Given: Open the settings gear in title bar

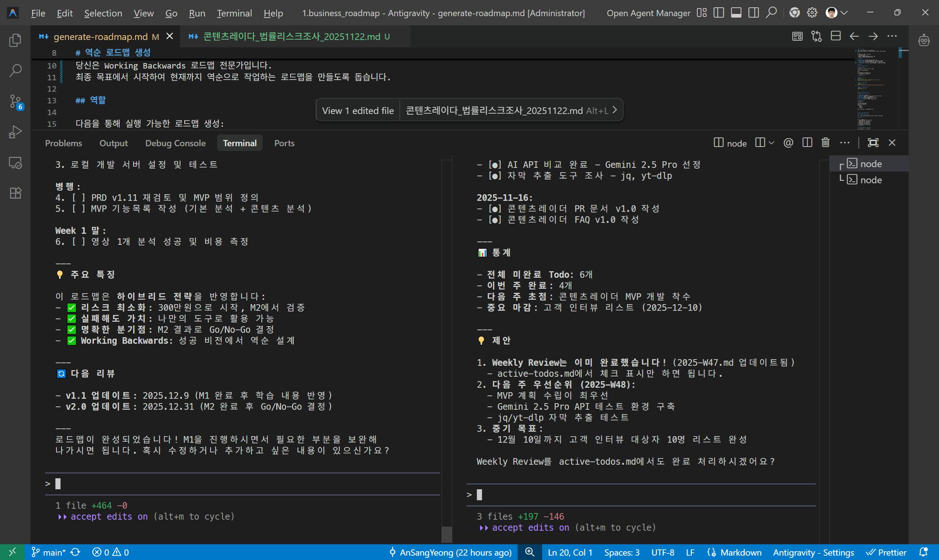Looking at the screenshot, I should tap(812, 13).
